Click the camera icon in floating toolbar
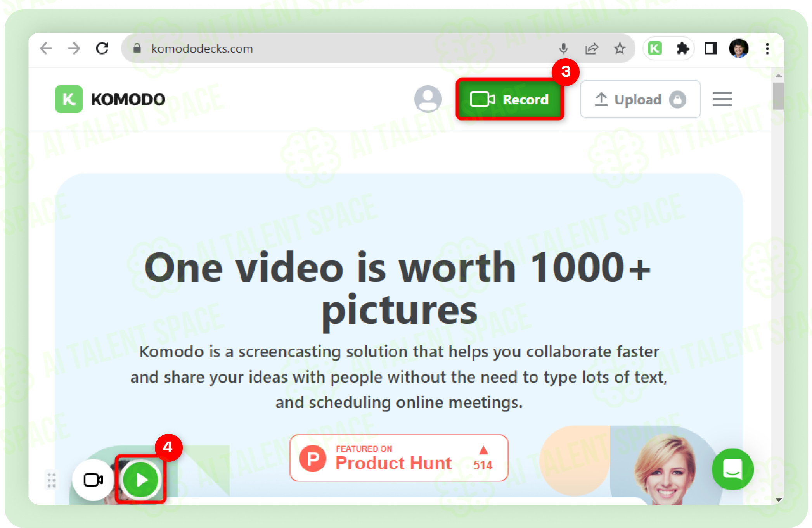 [93, 480]
